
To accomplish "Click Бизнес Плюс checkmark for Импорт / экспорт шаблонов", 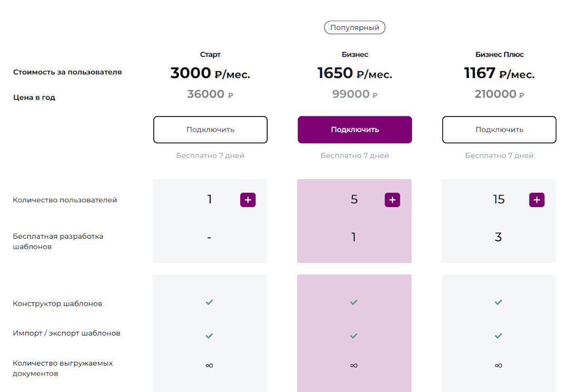I will 498,336.
